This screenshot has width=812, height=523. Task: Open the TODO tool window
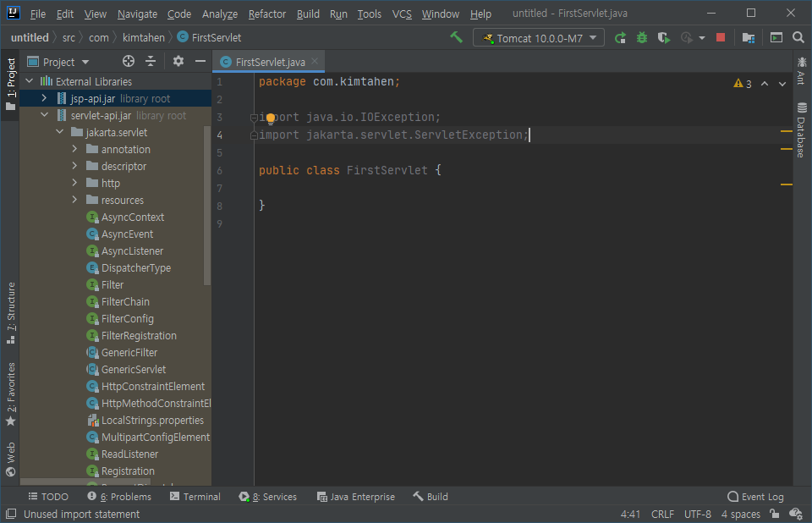pos(48,497)
